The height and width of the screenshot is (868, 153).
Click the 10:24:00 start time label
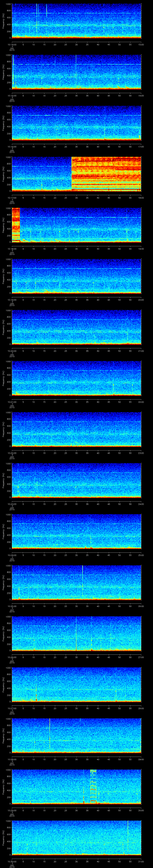click(x=12, y=555)
